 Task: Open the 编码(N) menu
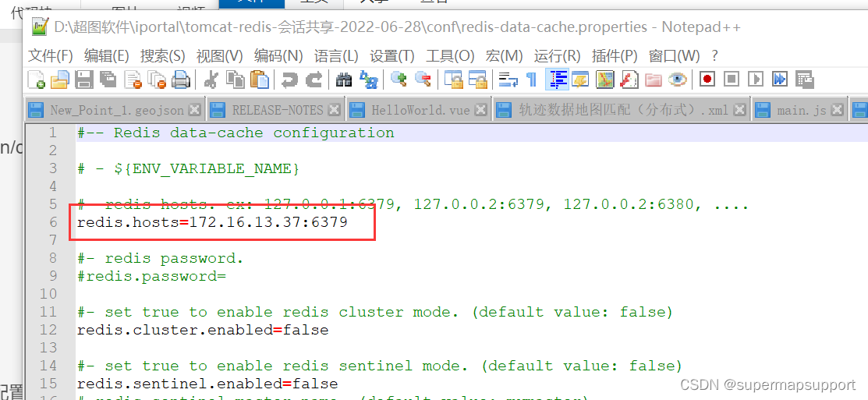tap(278, 55)
